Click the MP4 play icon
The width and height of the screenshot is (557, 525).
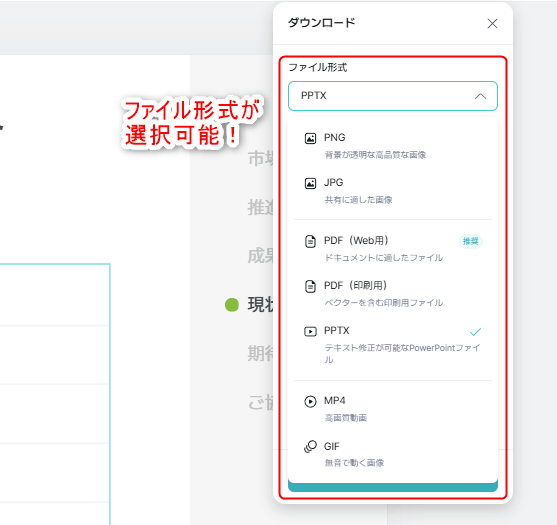[310, 401]
